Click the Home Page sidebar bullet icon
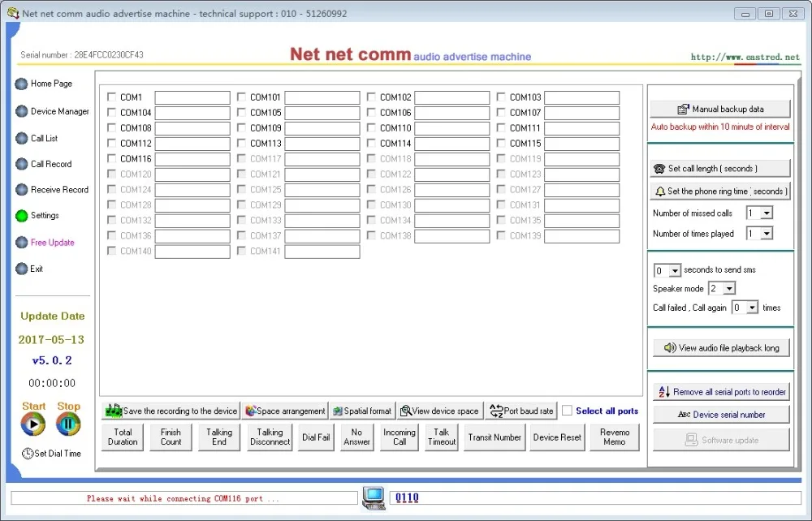This screenshot has width=812, height=521. pyautogui.click(x=21, y=84)
